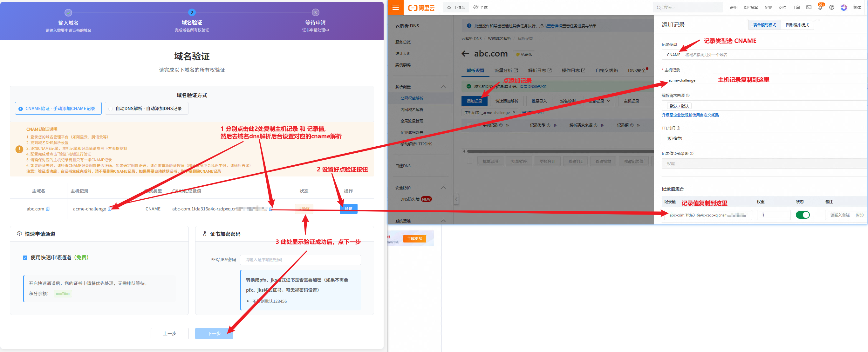This screenshot has height=352, width=868.
Task: Copy the _acme-challenge host record
Action: click(x=110, y=209)
